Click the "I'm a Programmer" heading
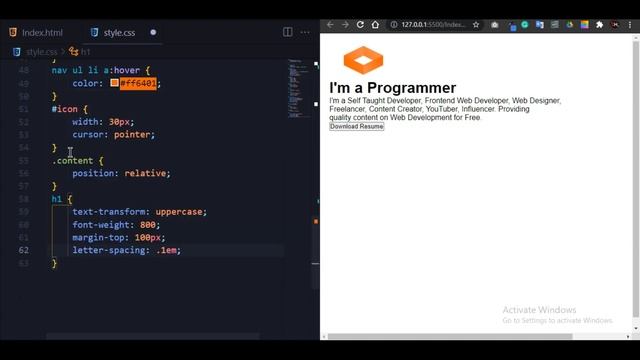The width and height of the screenshot is (640, 360). click(393, 88)
